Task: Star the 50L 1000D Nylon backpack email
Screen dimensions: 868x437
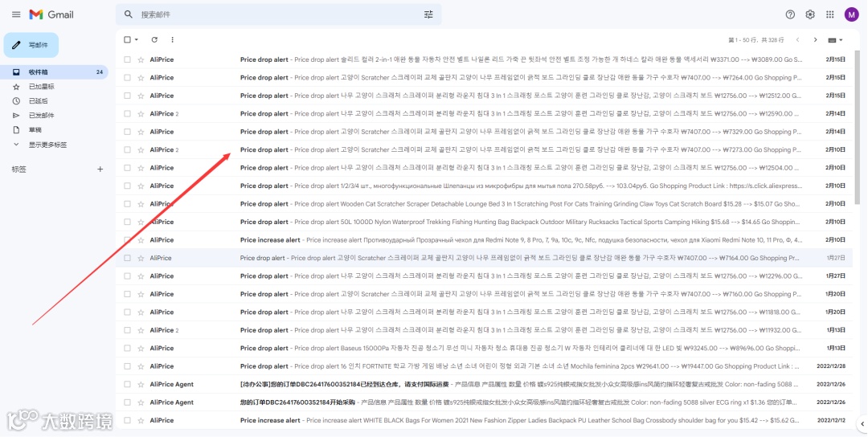Action: click(x=141, y=222)
